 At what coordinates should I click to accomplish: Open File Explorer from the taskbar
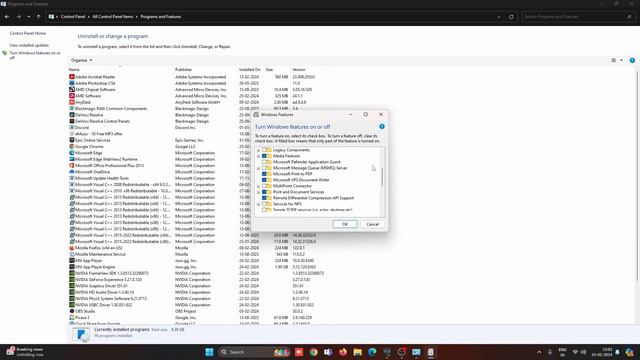358,352
